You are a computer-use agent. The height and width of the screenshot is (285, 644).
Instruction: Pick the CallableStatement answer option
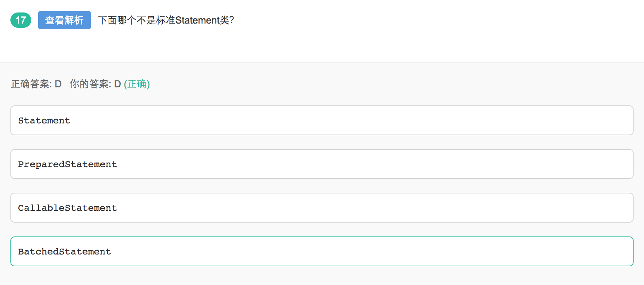click(x=322, y=208)
